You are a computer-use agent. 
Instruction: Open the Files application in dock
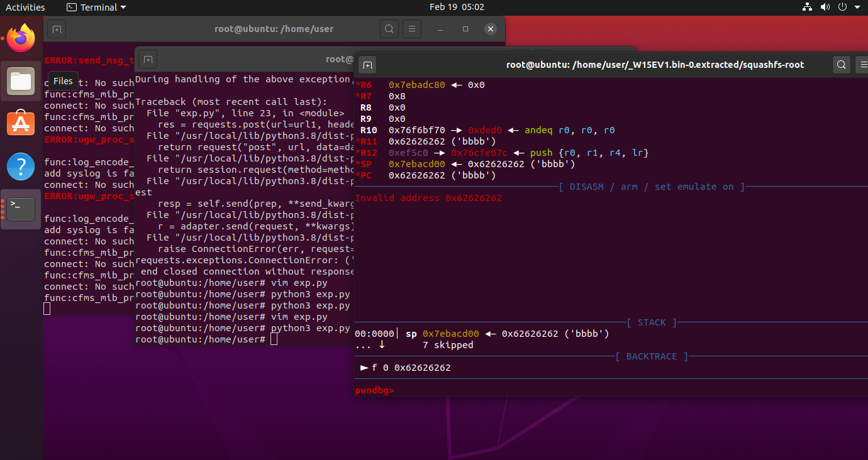[21, 81]
